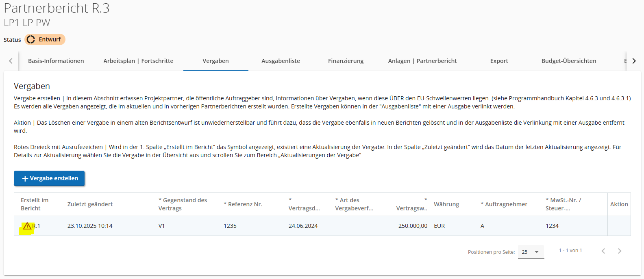Open the V1 contract row
This screenshot has width=644, height=279.
click(161, 226)
